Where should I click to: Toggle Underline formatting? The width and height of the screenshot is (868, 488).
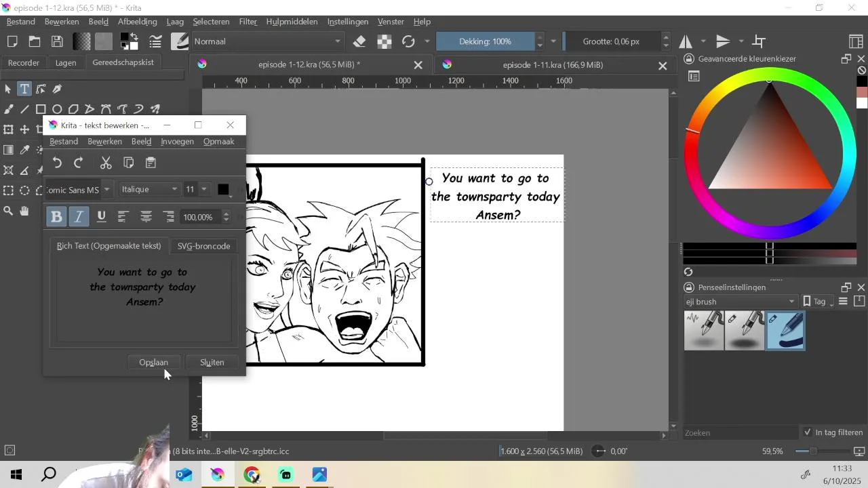click(x=101, y=217)
